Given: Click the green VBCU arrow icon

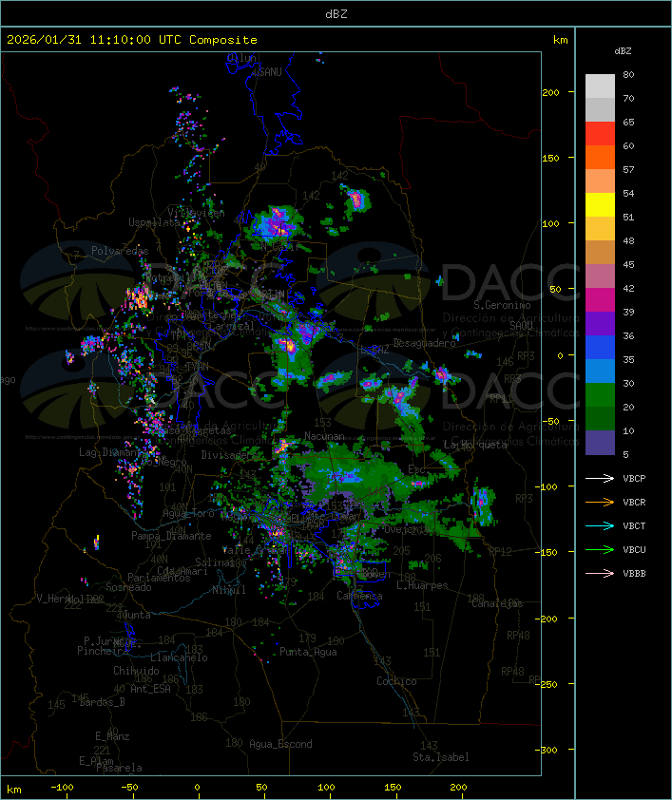Looking at the screenshot, I should coord(600,549).
